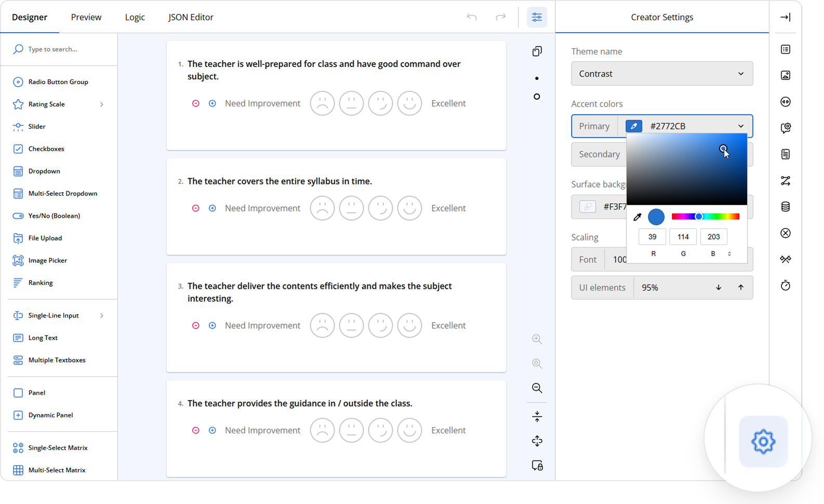Increase UI elements scale with up arrow
Image resolution: width=824 pixels, height=504 pixels.
coord(741,288)
